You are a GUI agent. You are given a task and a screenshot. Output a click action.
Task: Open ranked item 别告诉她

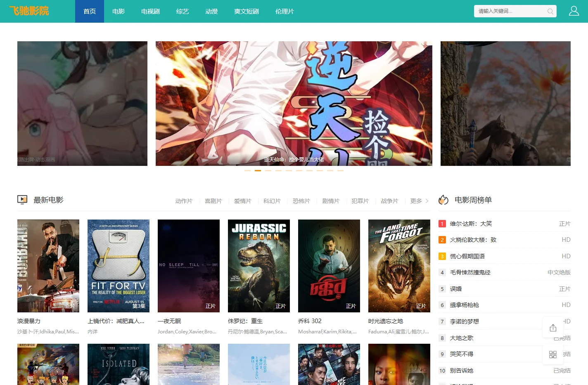462,371
